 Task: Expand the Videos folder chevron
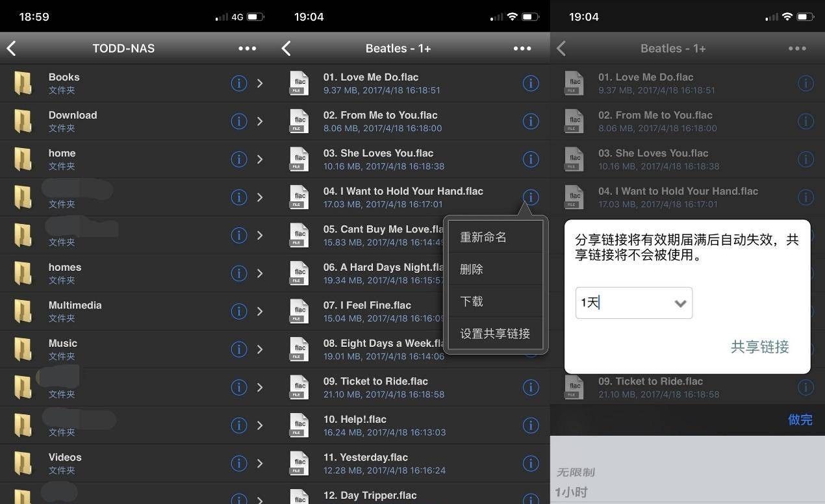pos(260,463)
